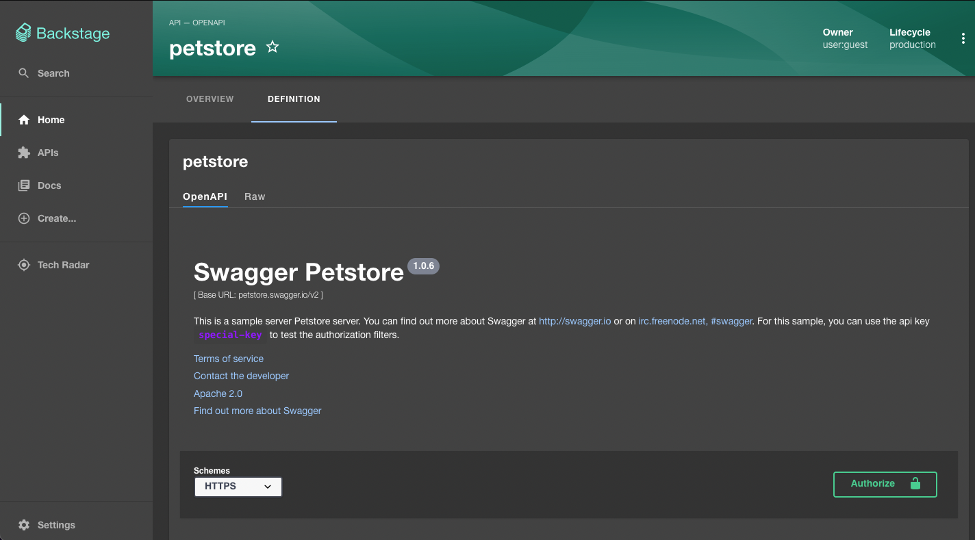Switch to the Overview tab
This screenshot has width=977, height=541.
[210, 99]
